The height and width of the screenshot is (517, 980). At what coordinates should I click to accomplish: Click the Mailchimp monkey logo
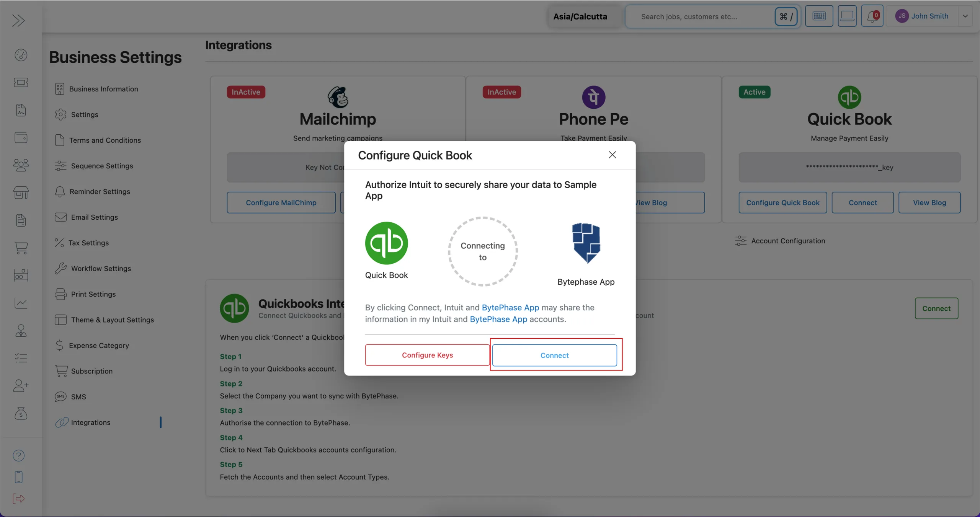(x=338, y=97)
